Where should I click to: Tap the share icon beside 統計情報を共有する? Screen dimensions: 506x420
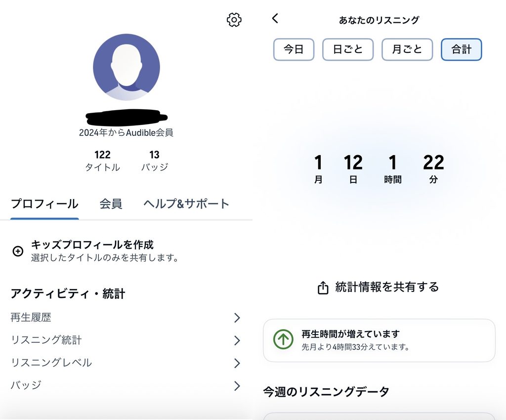(x=323, y=288)
